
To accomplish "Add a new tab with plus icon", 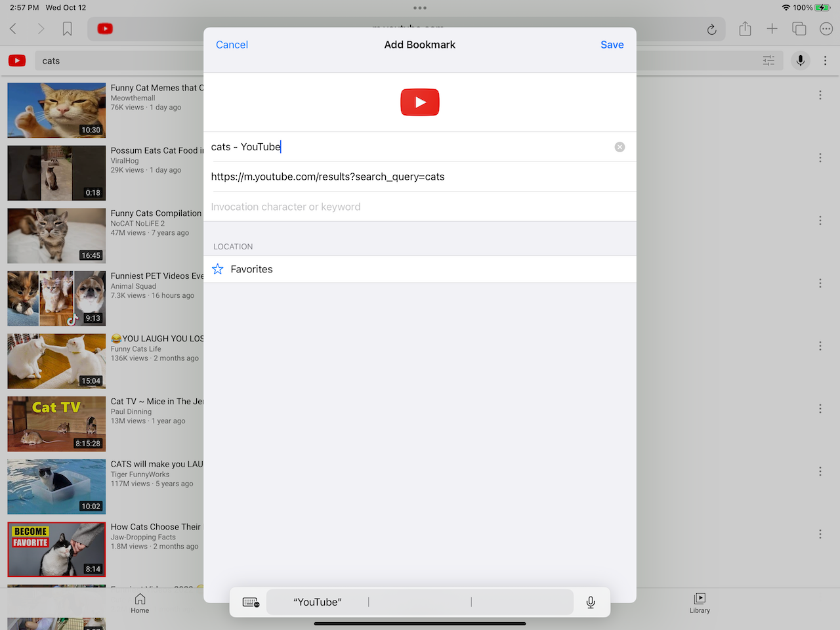I will (772, 29).
